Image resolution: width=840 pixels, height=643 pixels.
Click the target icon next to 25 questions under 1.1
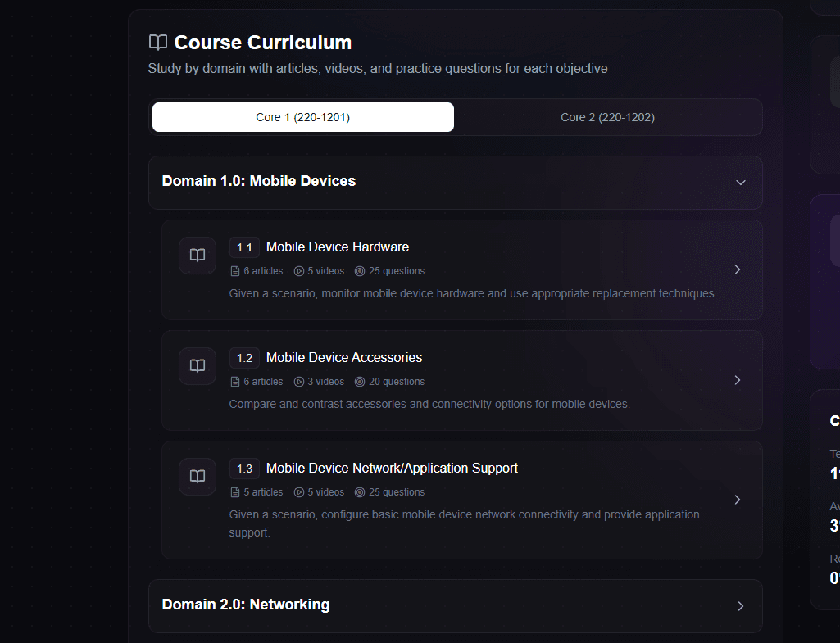(360, 270)
